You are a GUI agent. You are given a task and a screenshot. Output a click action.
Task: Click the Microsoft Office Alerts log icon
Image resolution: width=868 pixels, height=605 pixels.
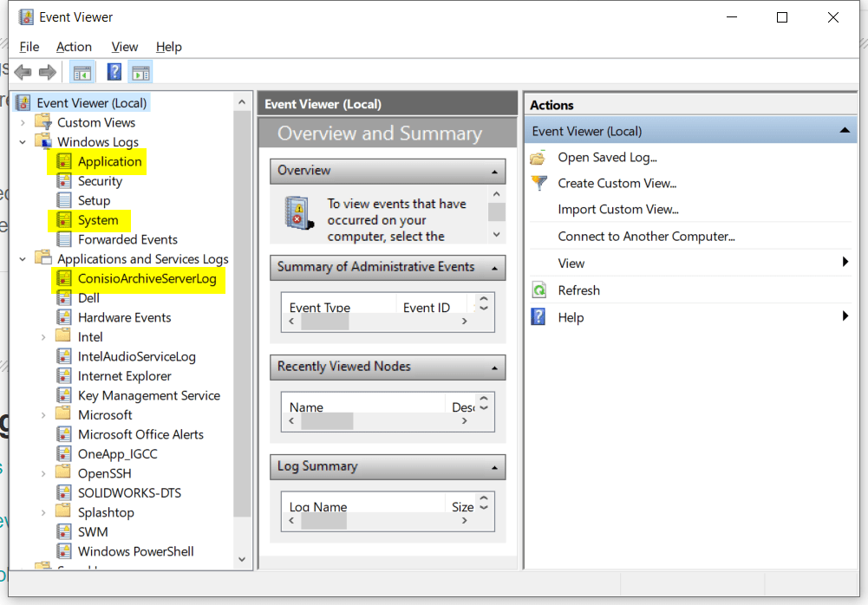64,434
